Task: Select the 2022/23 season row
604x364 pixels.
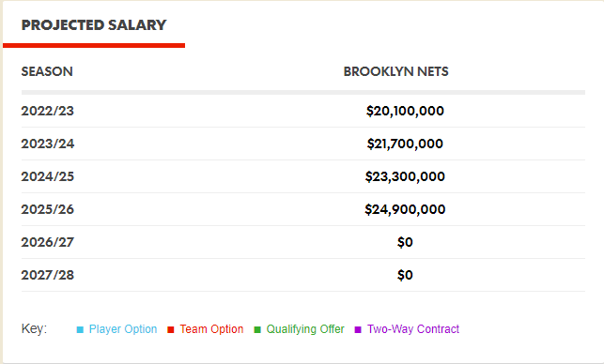Action: pyautogui.click(x=303, y=111)
